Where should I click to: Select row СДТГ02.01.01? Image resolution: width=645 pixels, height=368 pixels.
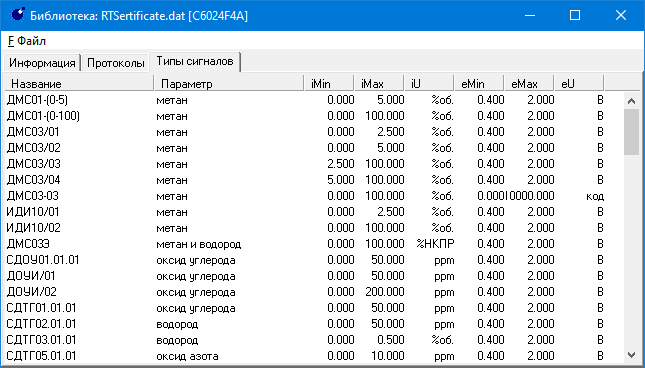click(305, 324)
